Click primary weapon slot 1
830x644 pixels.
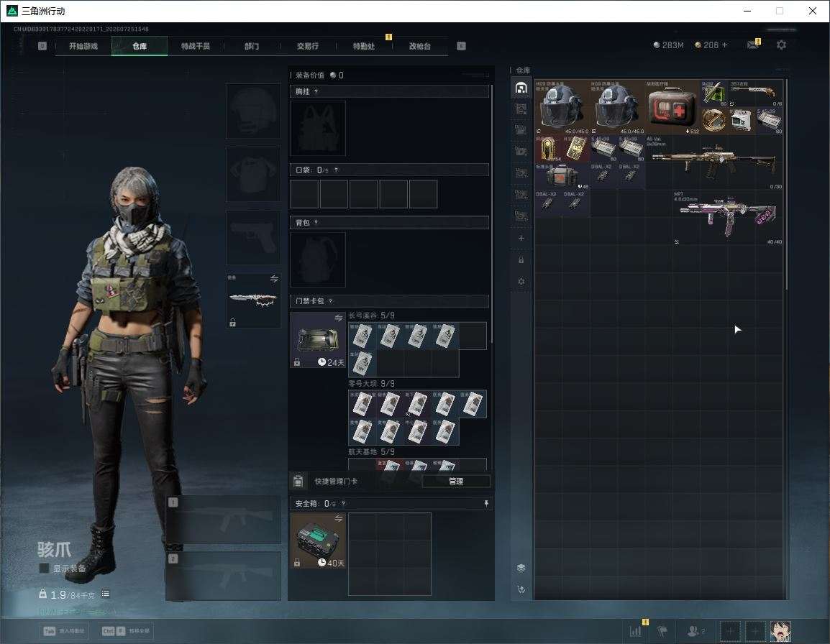point(224,520)
